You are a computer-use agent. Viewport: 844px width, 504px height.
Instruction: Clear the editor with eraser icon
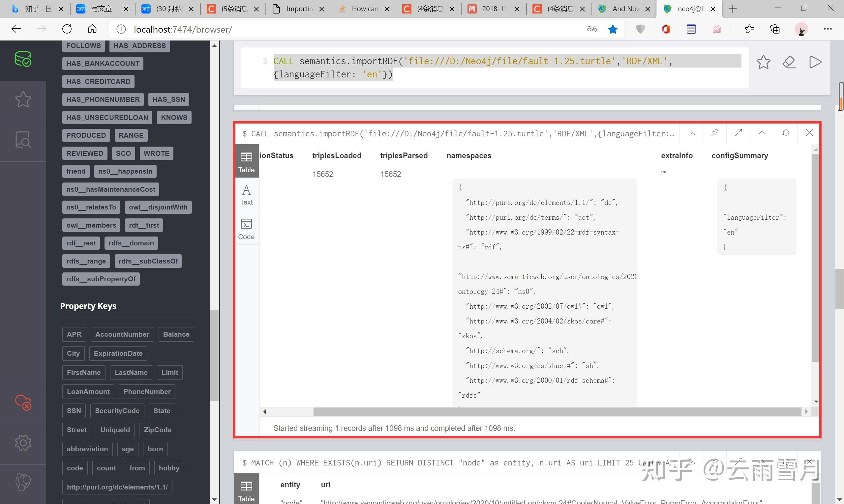(x=789, y=62)
